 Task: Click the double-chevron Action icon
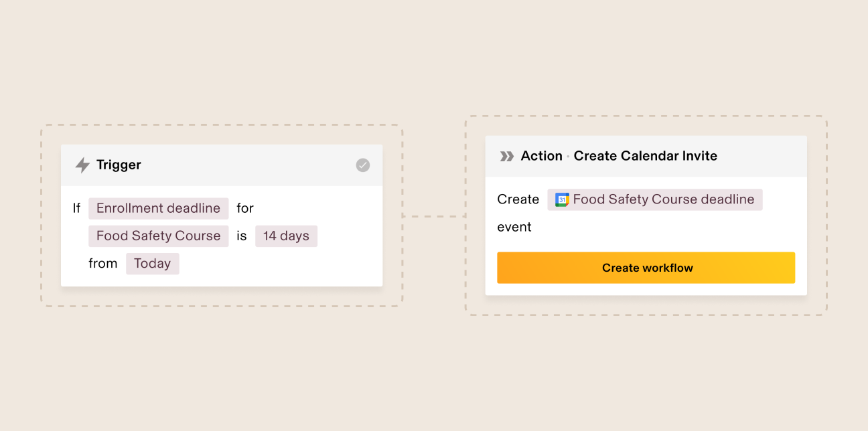507,156
